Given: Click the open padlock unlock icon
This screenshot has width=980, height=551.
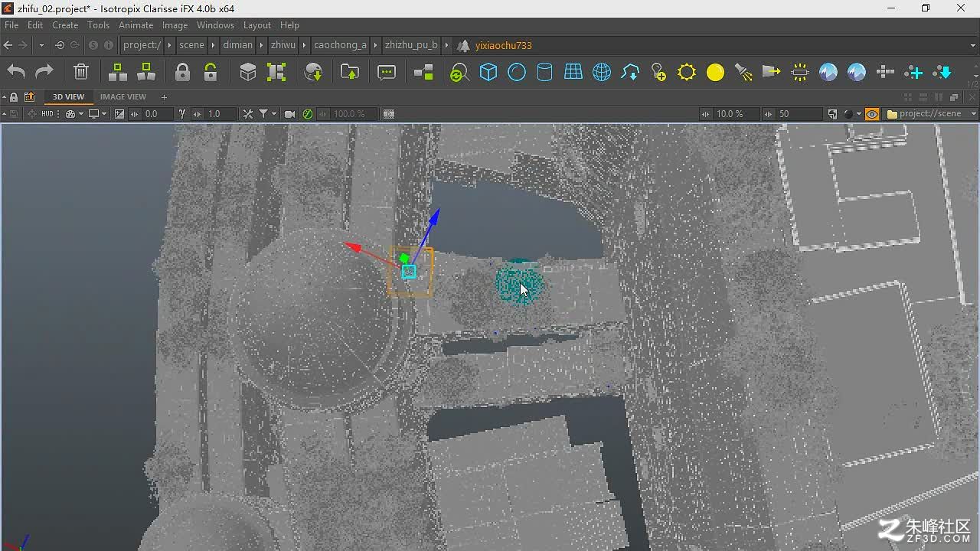Looking at the screenshot, I should 211,72.
